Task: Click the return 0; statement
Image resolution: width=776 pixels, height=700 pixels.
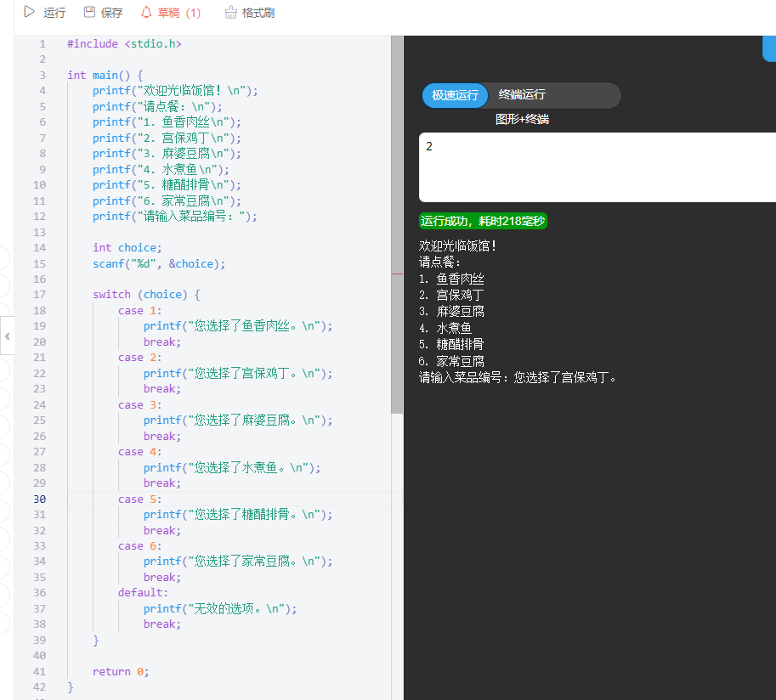Action: pos(121,671)
